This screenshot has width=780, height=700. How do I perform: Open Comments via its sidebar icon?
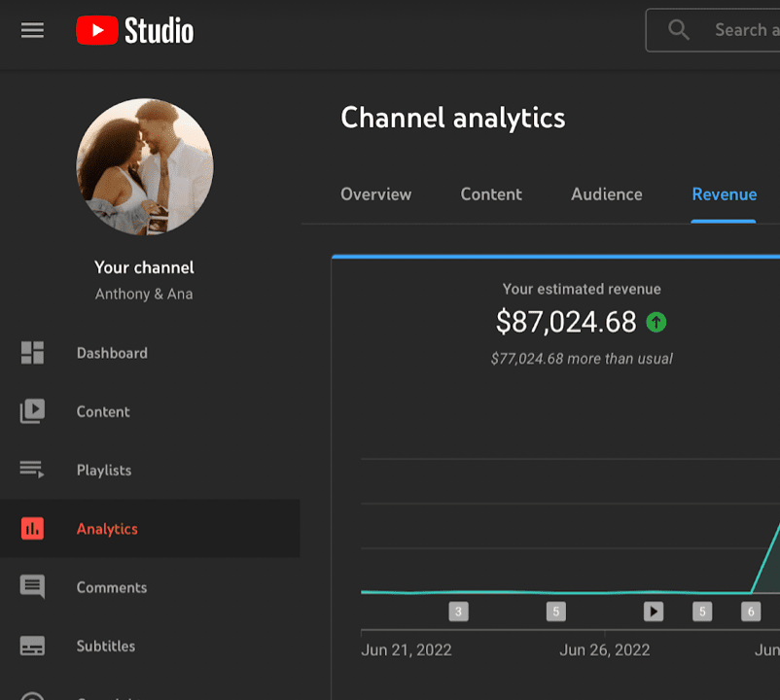32,587
